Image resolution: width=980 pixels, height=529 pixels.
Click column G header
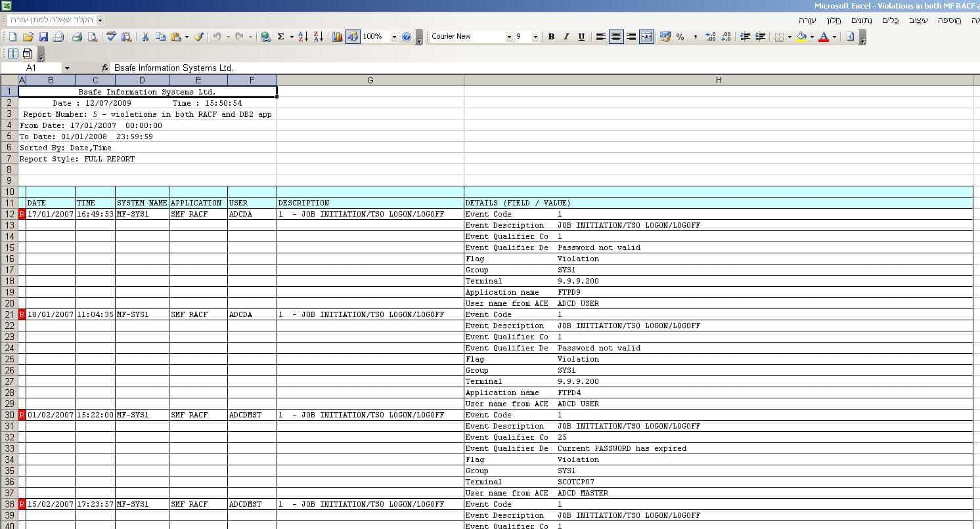370,80
